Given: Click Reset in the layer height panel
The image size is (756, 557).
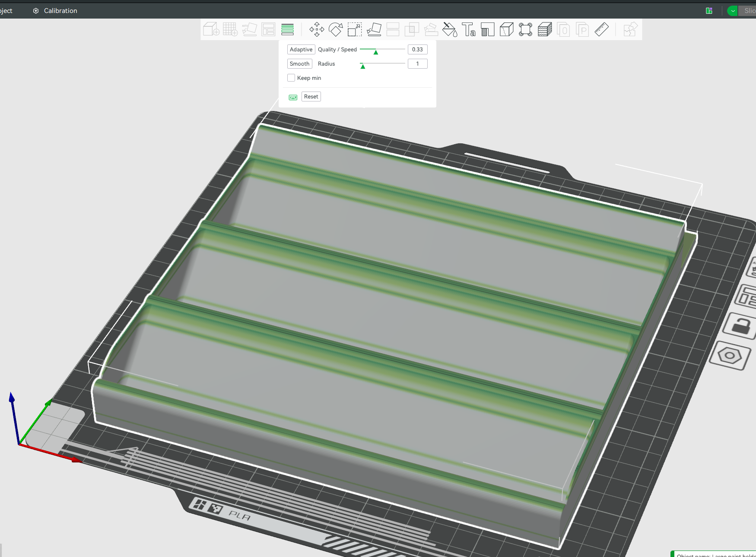Looking at the screenshot, I should coord(311,97).
